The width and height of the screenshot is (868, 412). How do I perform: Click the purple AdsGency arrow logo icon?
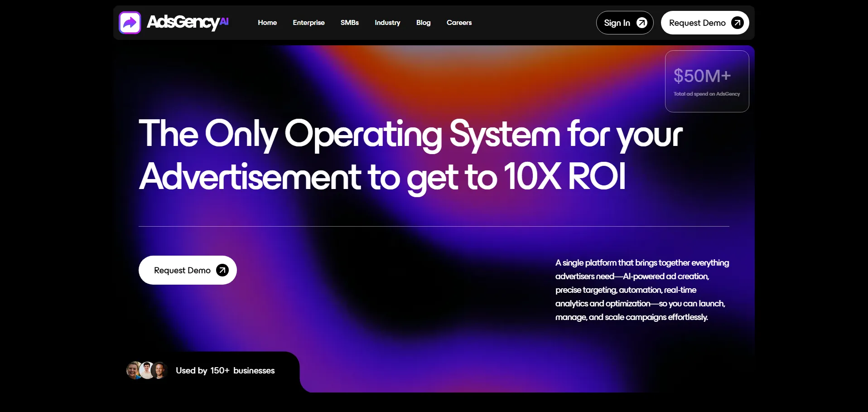pos(130,23)
